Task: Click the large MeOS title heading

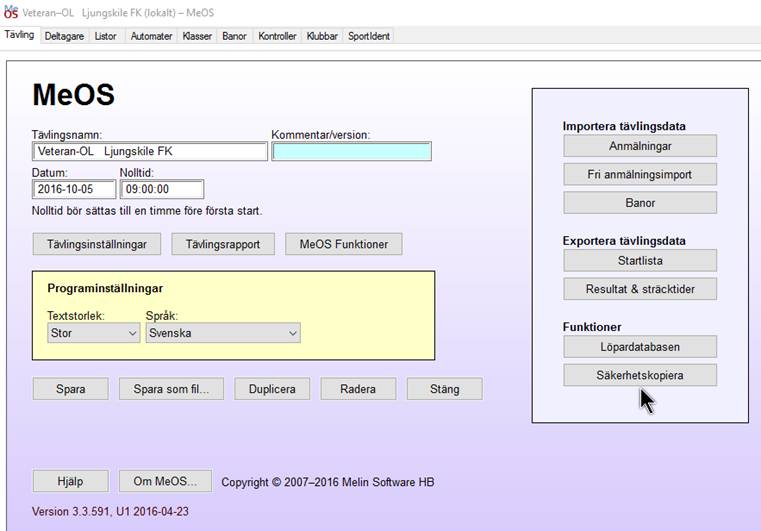Action: point(73,94)
